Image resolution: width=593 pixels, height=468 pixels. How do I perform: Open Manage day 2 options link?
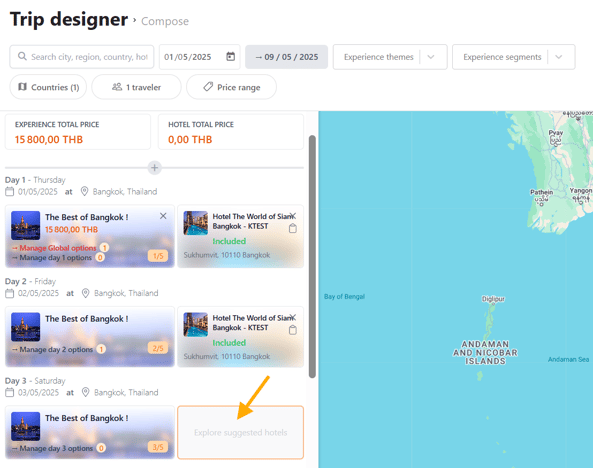[52, 349]
